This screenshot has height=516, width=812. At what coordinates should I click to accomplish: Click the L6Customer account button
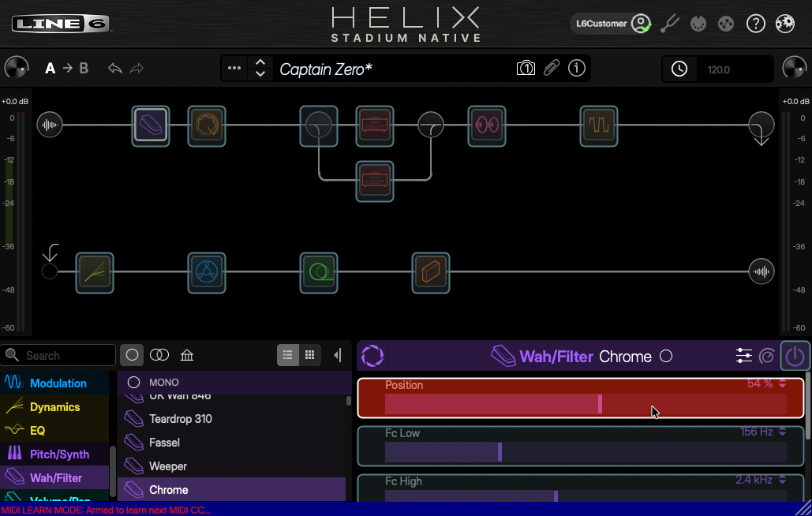(611, 24)
